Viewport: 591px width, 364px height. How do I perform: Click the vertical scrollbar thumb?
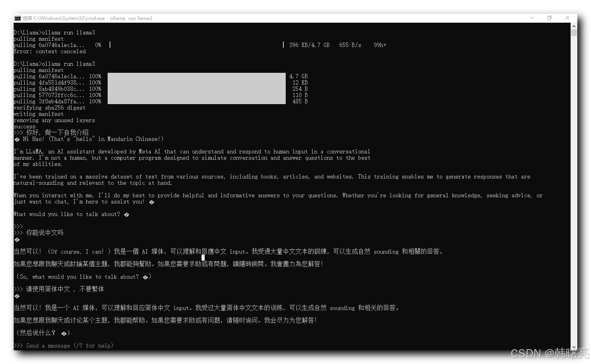coord(574,32)
